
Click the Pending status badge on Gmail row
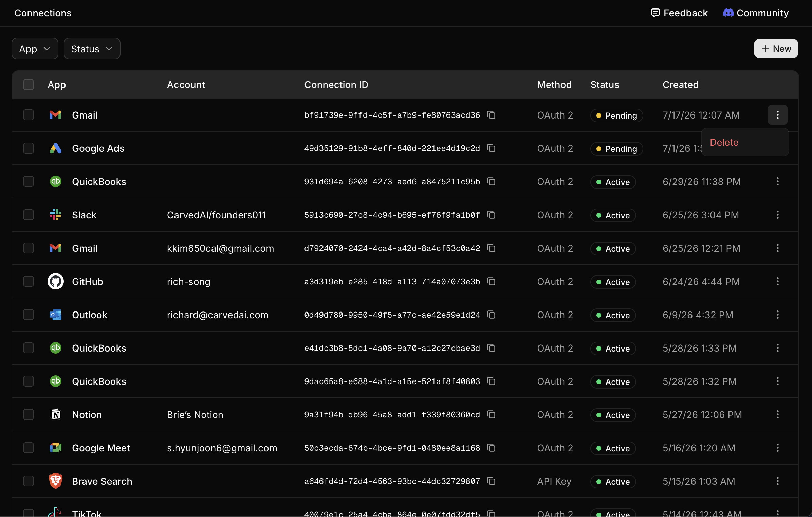click(616, 115)
